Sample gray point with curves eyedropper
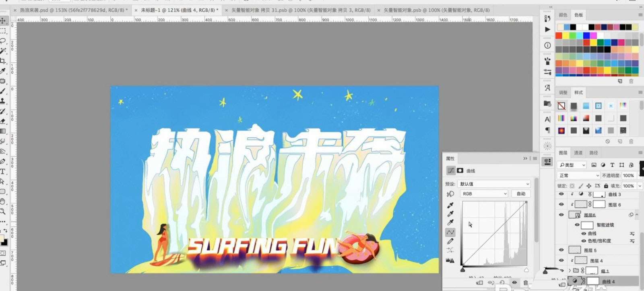The width and height of the screenshot is (644, 291). (x=450, y=214)
